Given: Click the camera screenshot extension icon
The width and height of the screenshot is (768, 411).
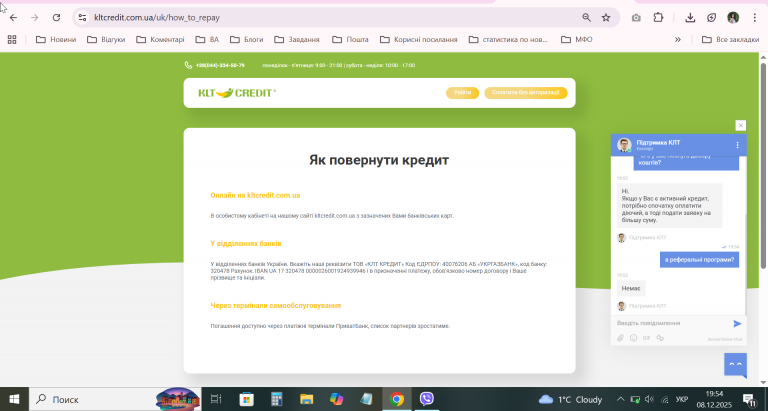Looking at the screenshot, I should coord(636,18).
